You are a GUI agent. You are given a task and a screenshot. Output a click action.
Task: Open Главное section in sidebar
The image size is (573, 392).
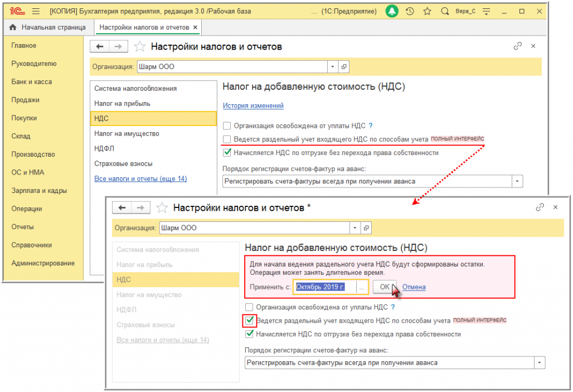point(24,46)
